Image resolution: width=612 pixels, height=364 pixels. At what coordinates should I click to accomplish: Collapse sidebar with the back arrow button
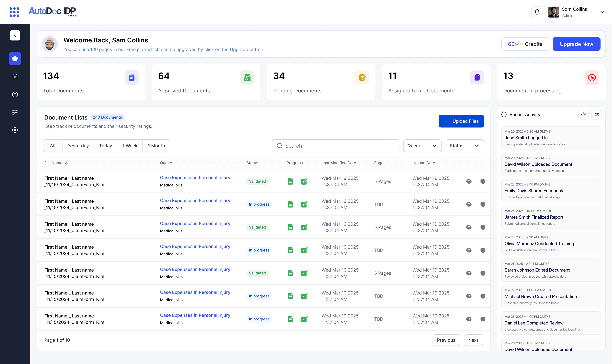[15, 35]
